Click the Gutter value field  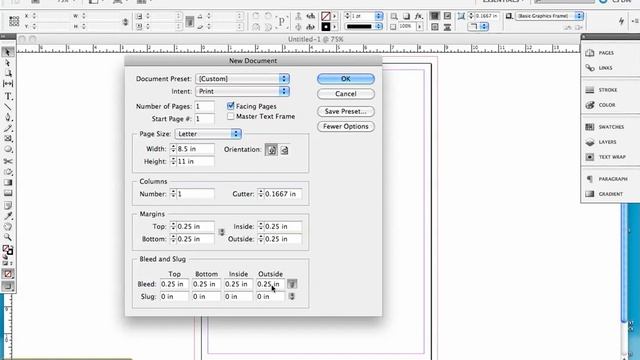pyautogui.click(x=283, y=194)
